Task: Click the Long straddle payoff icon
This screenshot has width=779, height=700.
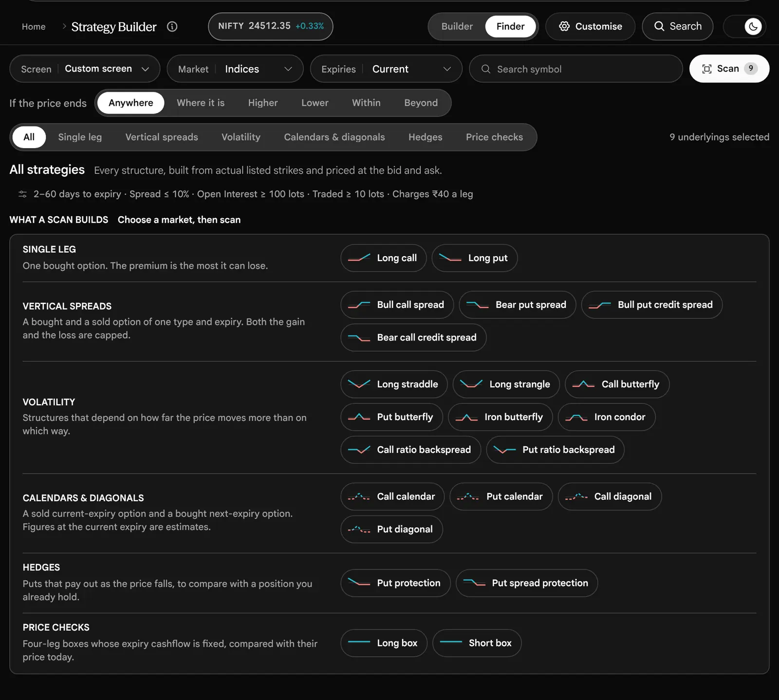Action: tap(359, 384)
